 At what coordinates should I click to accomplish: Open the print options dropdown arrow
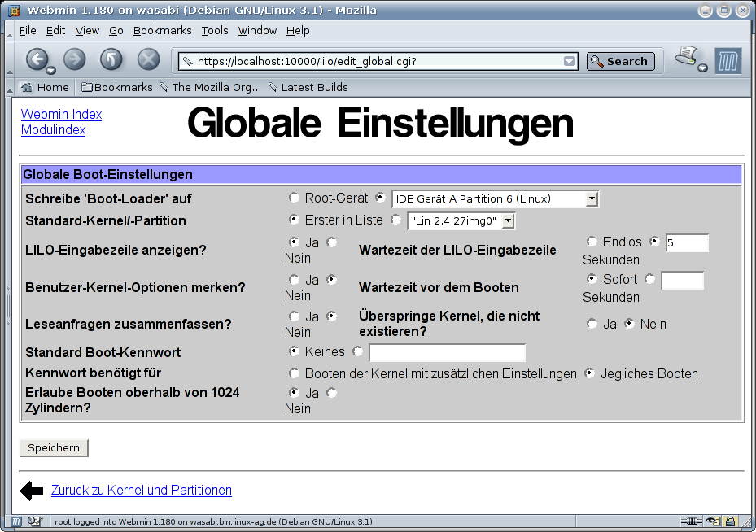(x=703, y=68)
